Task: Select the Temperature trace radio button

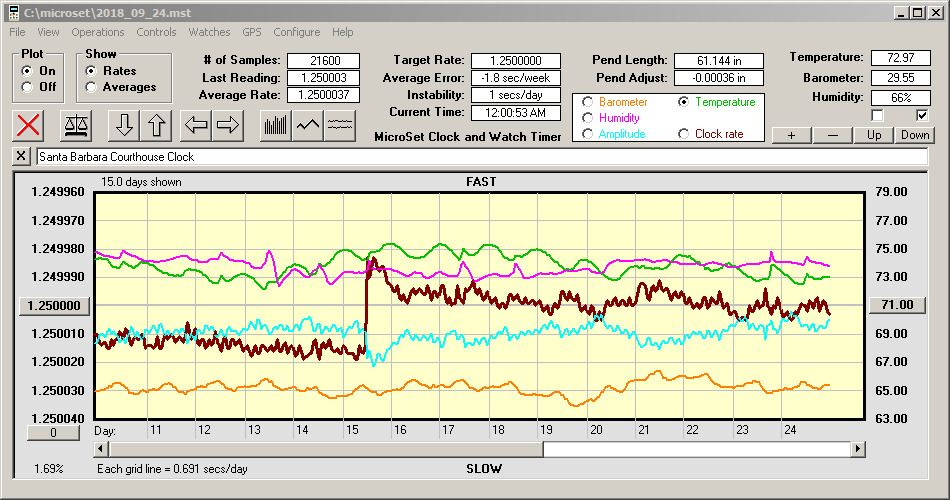Action: point(683,102)
